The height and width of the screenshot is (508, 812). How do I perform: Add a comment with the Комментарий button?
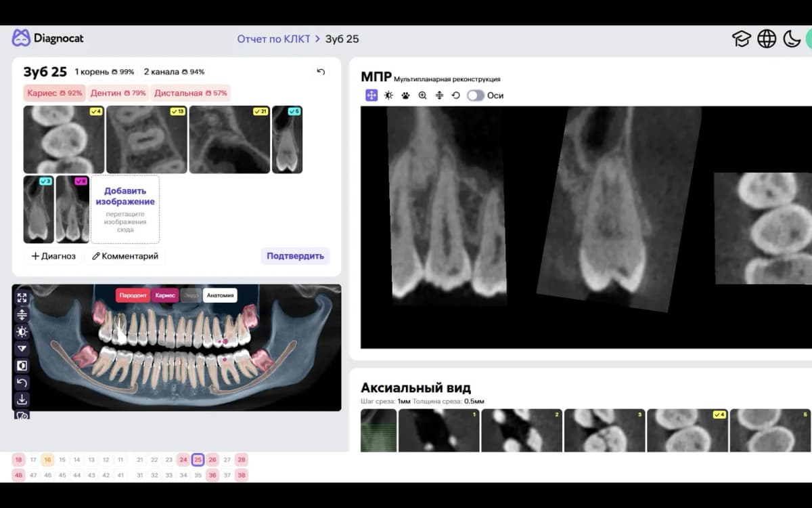coord(125,256)
